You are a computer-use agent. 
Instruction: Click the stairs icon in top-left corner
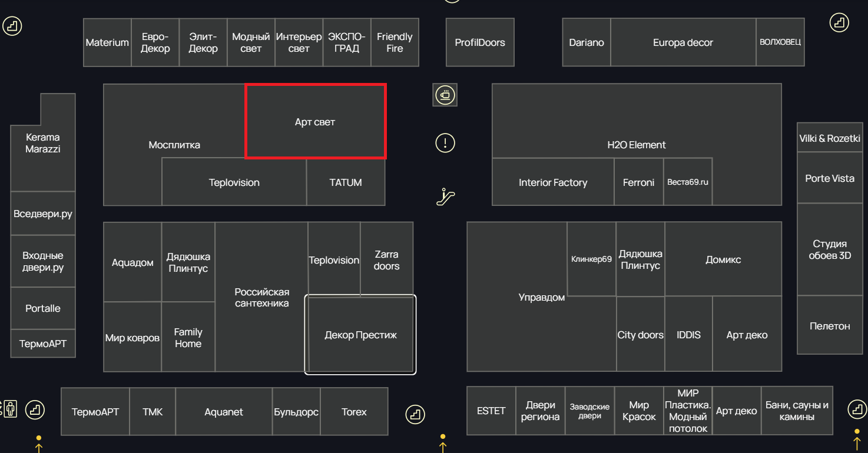pyautogui.click(x=12, y=25)
